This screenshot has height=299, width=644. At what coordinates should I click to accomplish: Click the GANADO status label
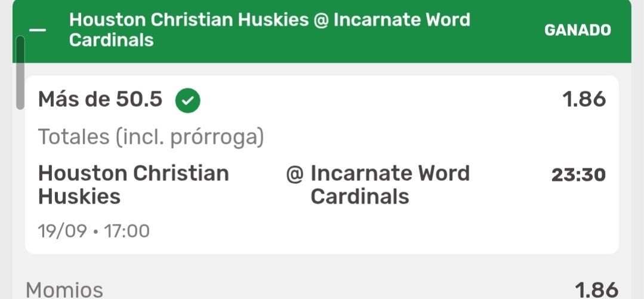coord(578,30)
